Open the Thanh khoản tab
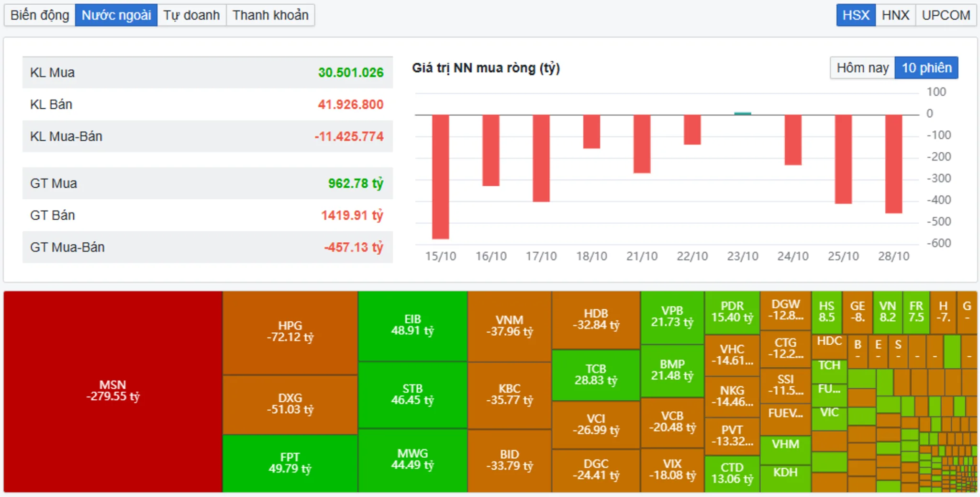 point(270,15)
